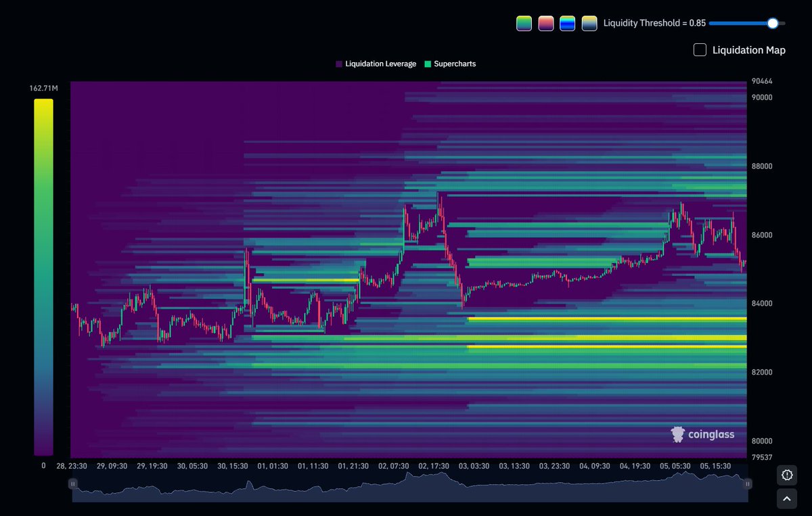Screen dimensions: 812x516
Task: Click the 05, 05:30 time axis label
Action: (676, 466)
